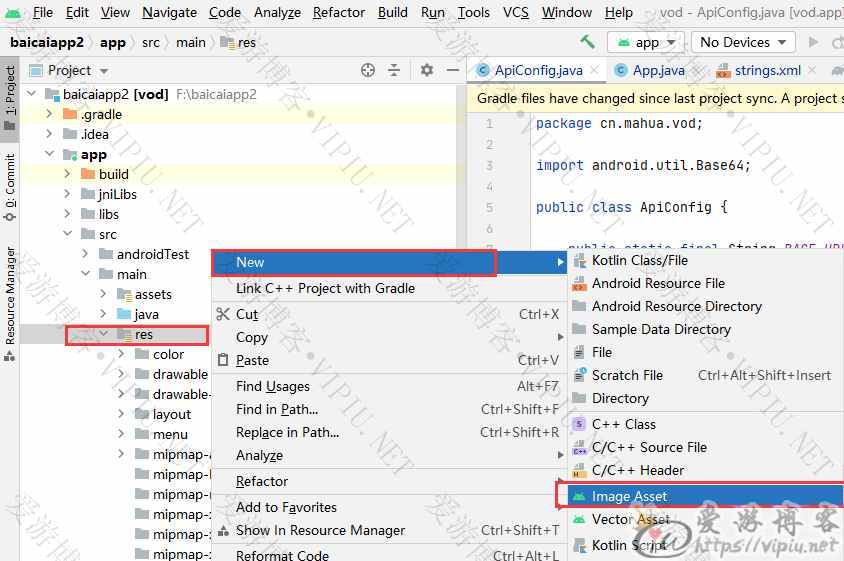844x561 pixels.
Task: Open the Refactor menu in menu bar
Action: pyautogui.click(x=339, y=12)
